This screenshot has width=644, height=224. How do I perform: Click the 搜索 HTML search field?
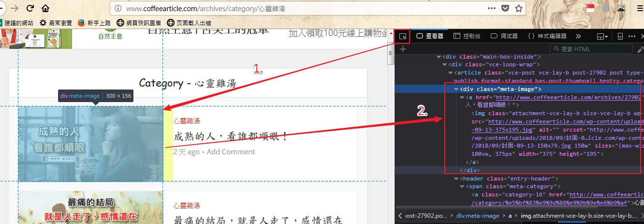[x=592, y=49]
